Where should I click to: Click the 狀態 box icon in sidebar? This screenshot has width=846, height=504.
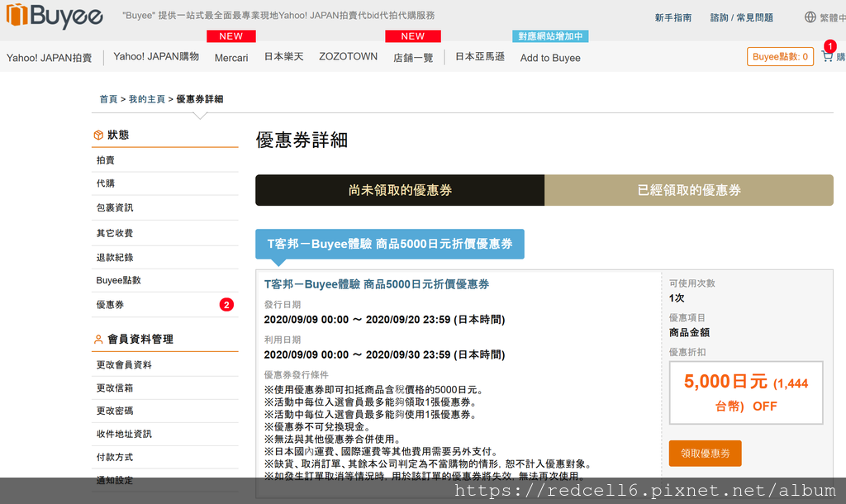point(98,135)
